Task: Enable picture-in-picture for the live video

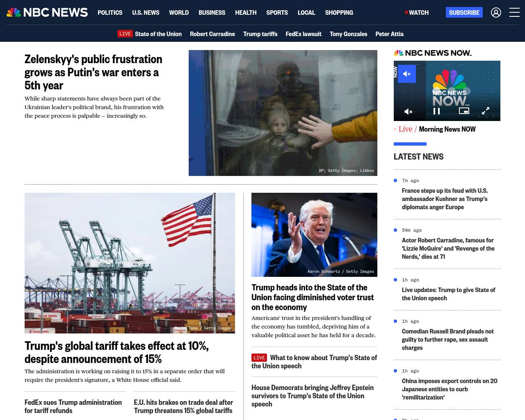Action: click(464, 111)
